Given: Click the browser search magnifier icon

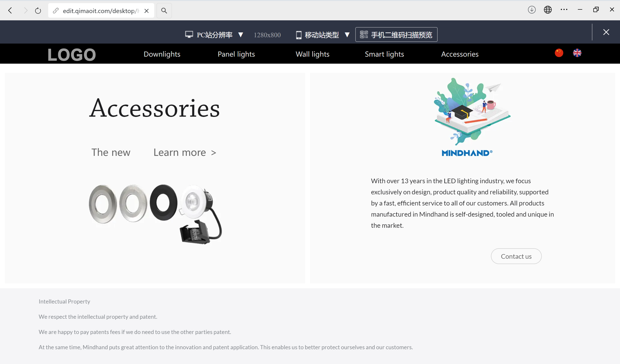Looking at the screenshot, I should point(164,11).
